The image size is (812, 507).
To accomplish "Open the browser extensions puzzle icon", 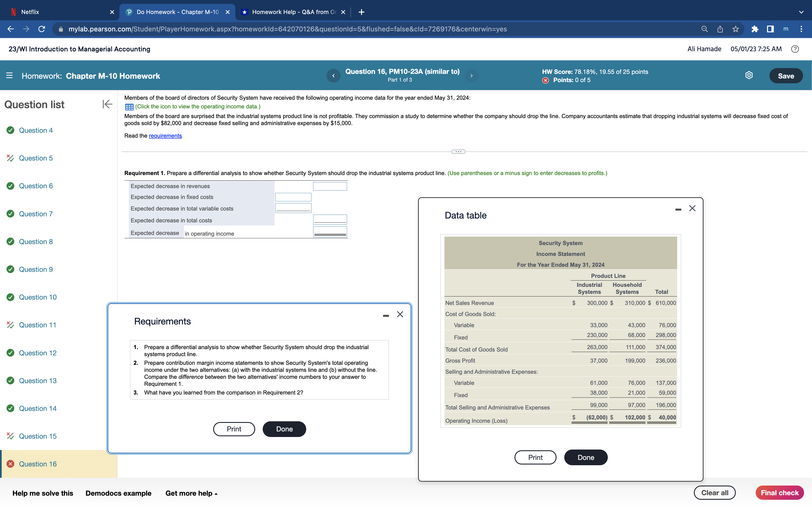I will click(755, 29).
